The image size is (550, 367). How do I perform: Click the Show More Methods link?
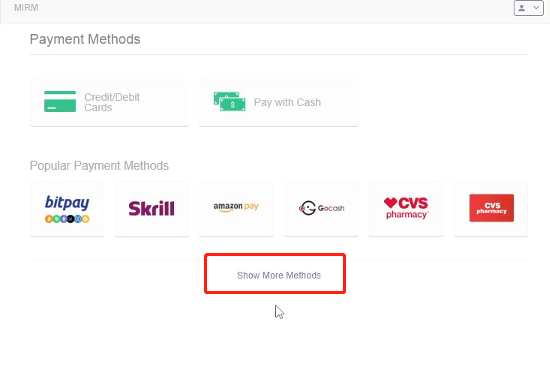coord(279,275)
